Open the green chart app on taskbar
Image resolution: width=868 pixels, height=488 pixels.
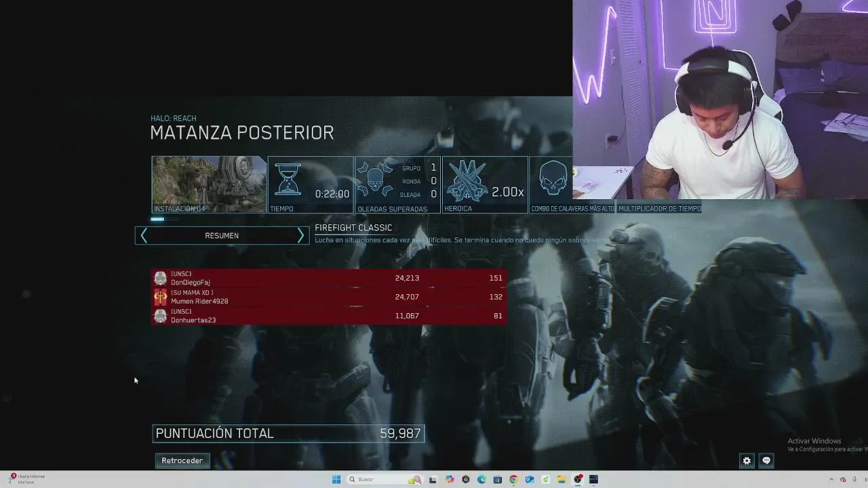(x=545, y=479)
